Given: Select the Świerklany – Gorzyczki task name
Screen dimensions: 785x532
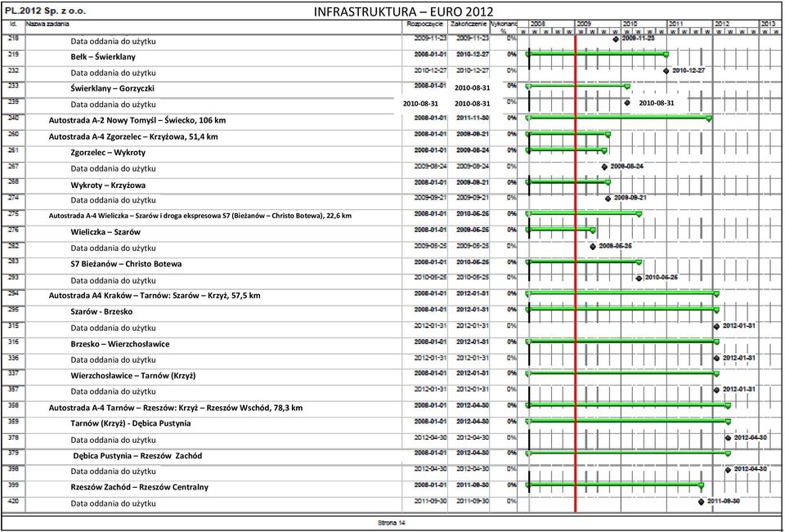Looking at the screenshot, I should tap(112, 88).
